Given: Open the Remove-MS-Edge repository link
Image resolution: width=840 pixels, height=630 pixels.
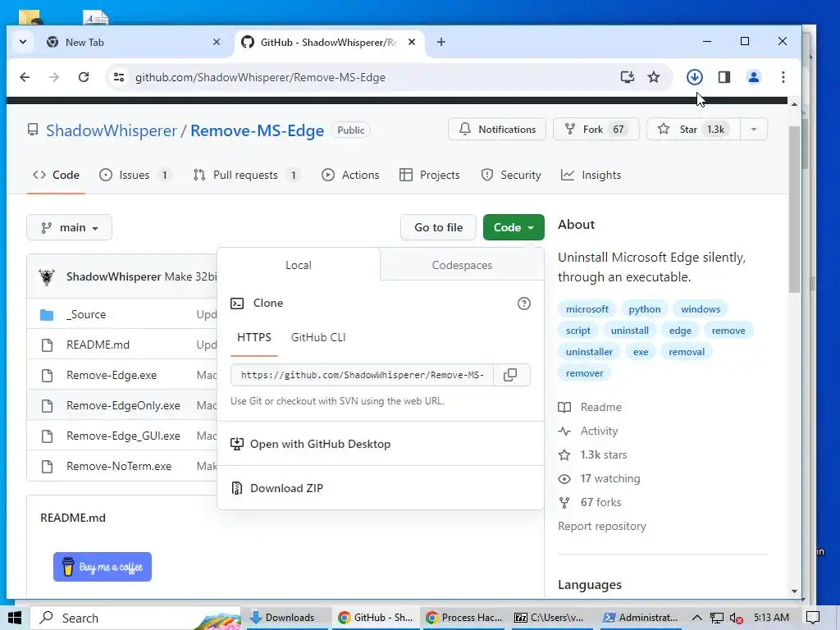Looking at the screenshot, I should [x=257, y=130].
